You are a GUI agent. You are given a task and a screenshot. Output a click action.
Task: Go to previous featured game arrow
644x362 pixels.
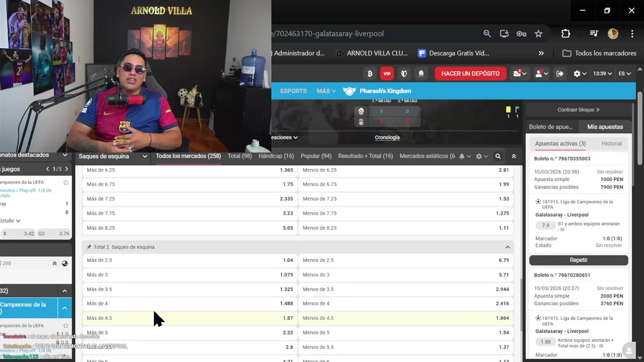coord(48,169)
